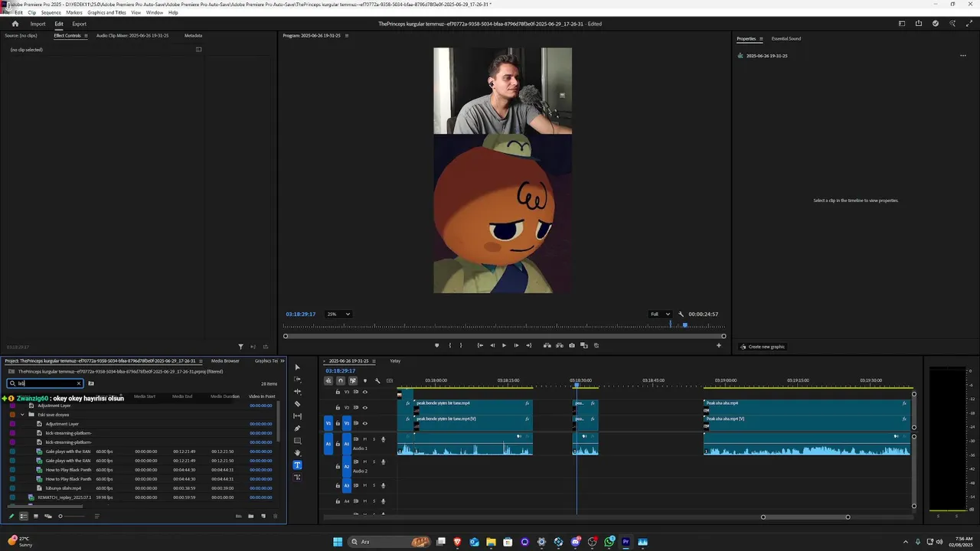Click the Home icon in the top bar
980x551 pixels.
(15, 24)
